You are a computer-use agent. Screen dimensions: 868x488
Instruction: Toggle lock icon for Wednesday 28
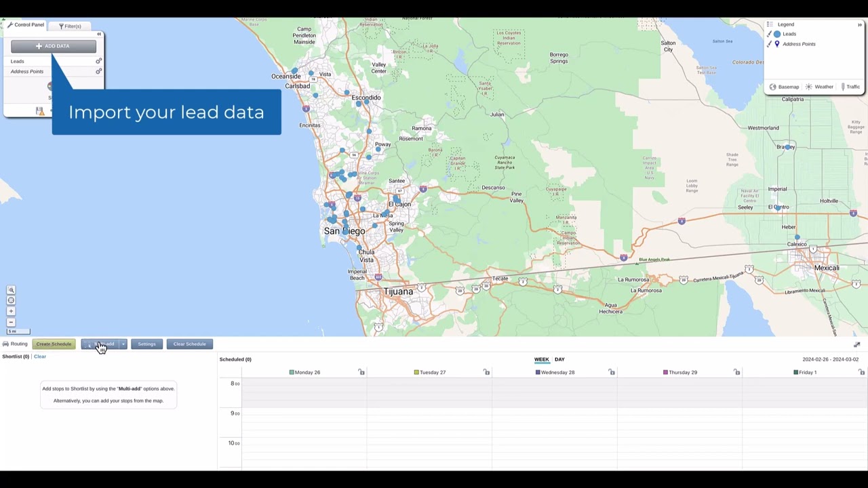click(612, 372)
